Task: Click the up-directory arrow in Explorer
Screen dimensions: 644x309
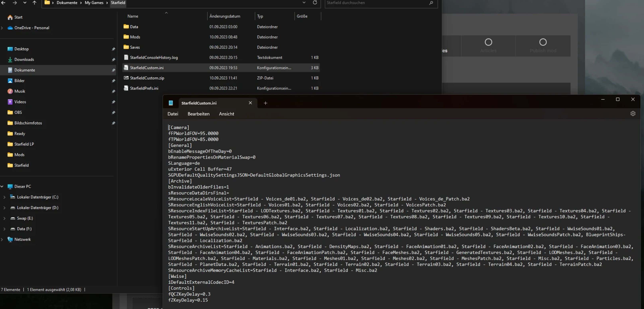Action: pyautogui.click(x=34, y=3)
